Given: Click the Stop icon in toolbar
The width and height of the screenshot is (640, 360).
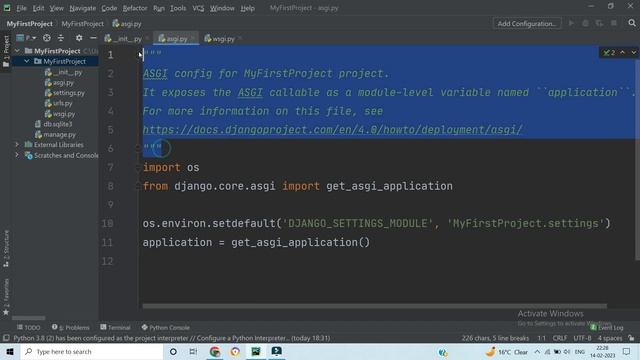Looking at the screenshot, I should tap(613, 24).
